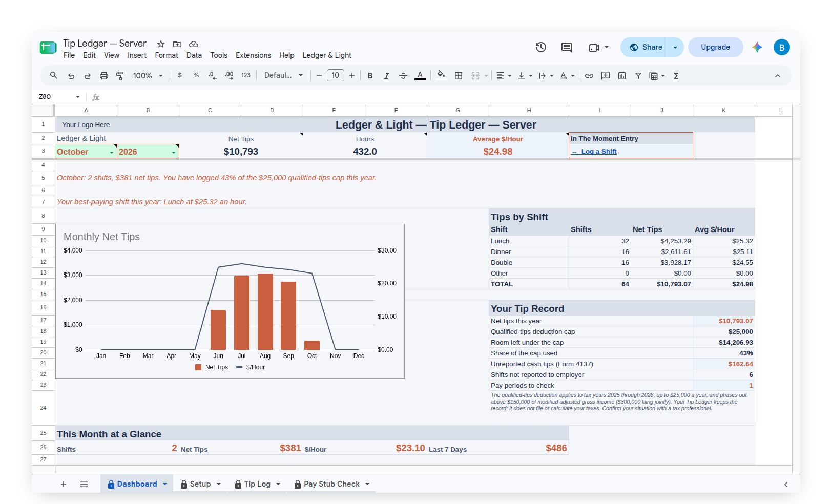This screenshot has width=832, height=504.
Task: Open the zoom 100% dropdown
Action: click(x=148, y=76)
